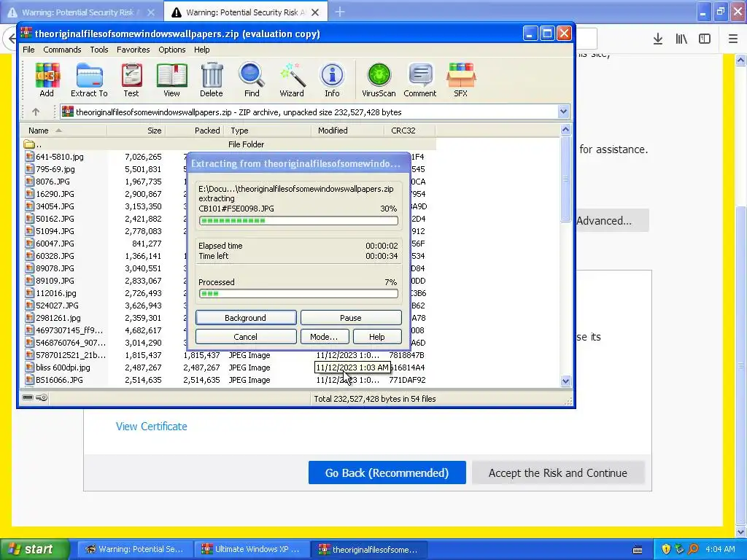The width and height of the screenshot is (747, 560).
Task: Click the Add toolbar icon in WinRAR
Action: click(47, 80)
